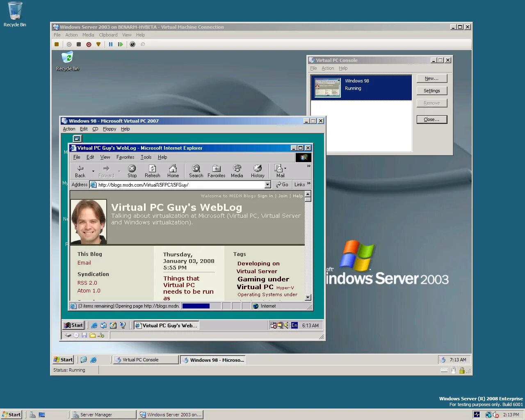Click History icon in Internet Explorer toolbar
Screen dimensions: 525x420
[258, 171]
